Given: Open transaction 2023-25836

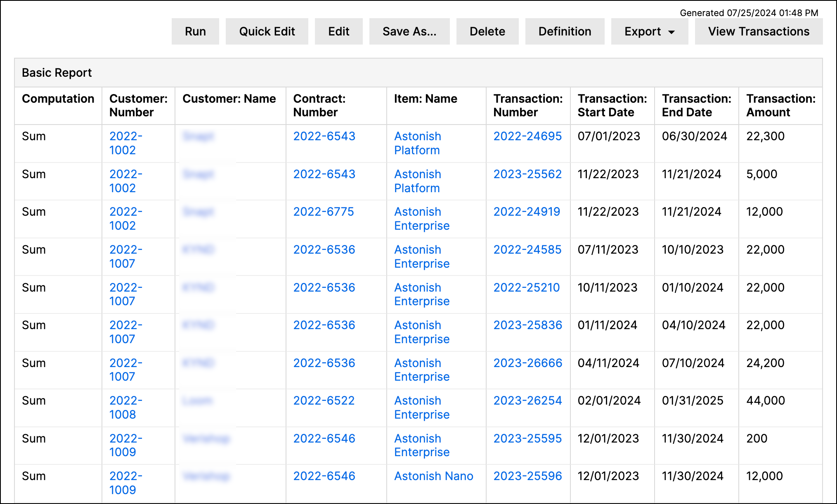Looking at the screenshot, I should [x=528, y=325].
